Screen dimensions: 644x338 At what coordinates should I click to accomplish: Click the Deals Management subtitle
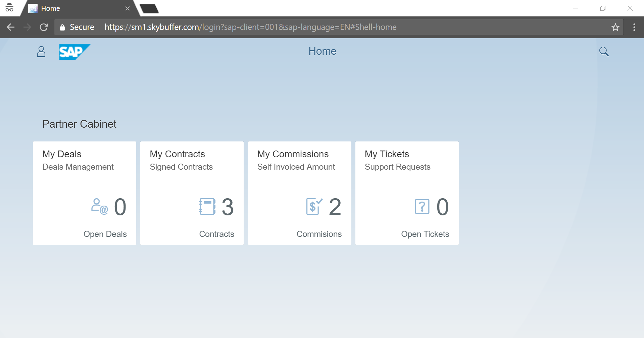click(x=78, y=167)
